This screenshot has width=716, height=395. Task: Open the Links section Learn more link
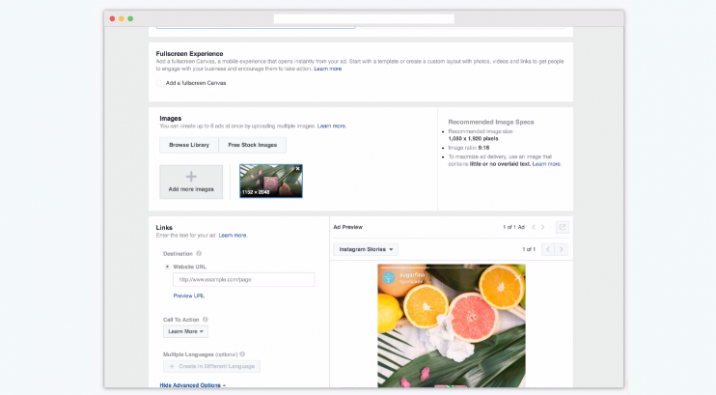(232, 236)
